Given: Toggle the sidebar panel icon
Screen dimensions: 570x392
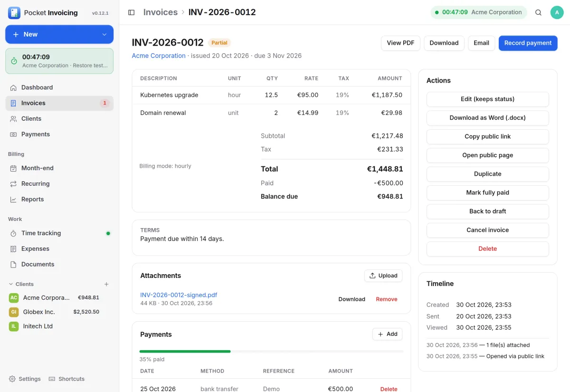Looking at the screenshot, I should [132, 12].
